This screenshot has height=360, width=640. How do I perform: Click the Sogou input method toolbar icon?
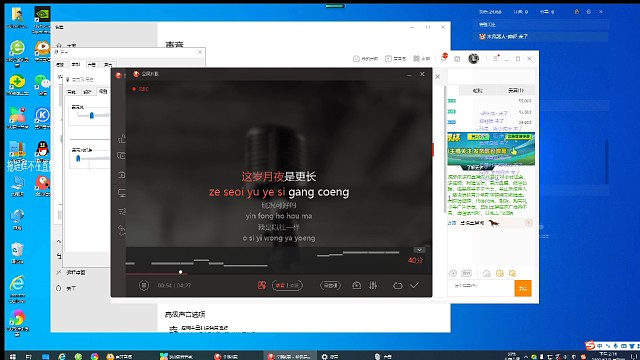point(590,345)
